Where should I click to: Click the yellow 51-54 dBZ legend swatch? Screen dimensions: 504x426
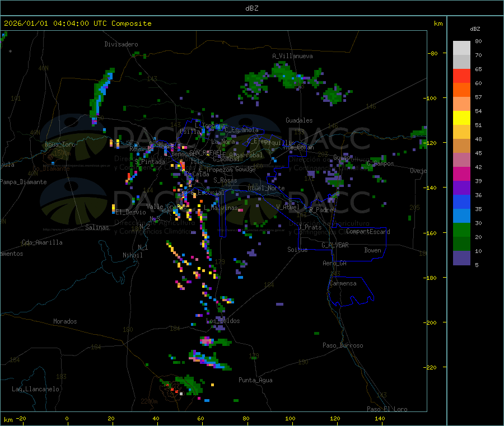pos(461,118)
